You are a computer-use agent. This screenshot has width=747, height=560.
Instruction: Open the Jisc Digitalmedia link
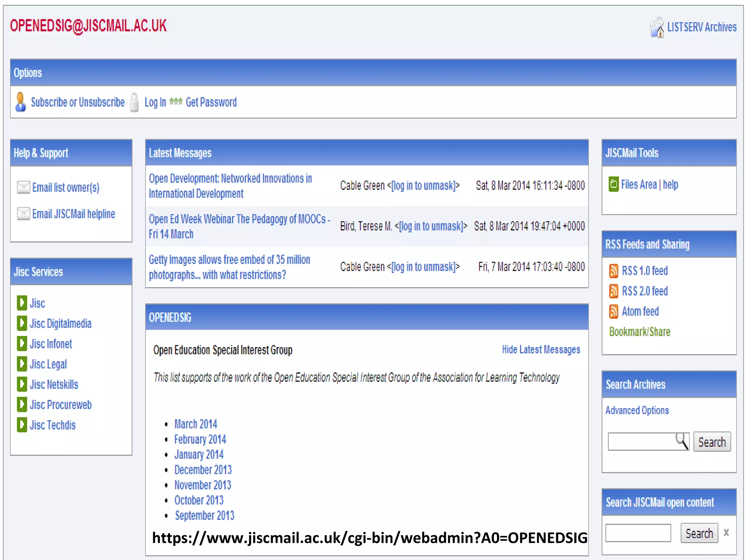61,324
